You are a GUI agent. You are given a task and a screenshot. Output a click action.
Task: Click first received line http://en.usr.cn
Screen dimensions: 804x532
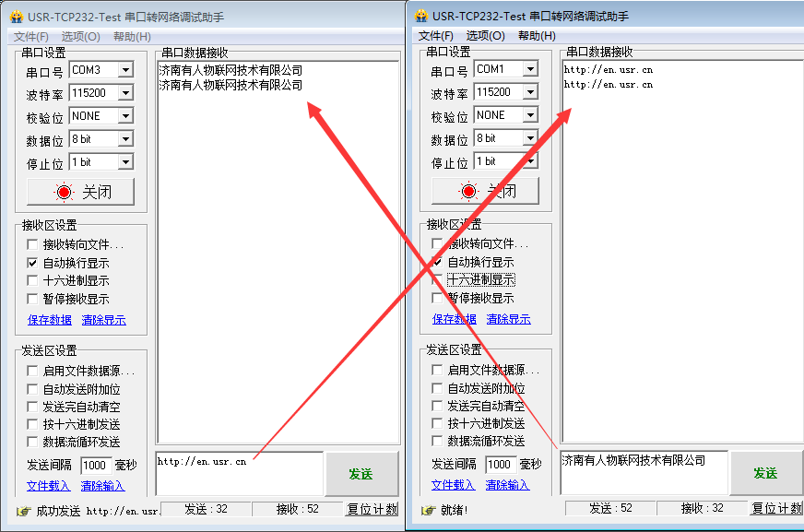pyautogui.click(x=609, y=70)
